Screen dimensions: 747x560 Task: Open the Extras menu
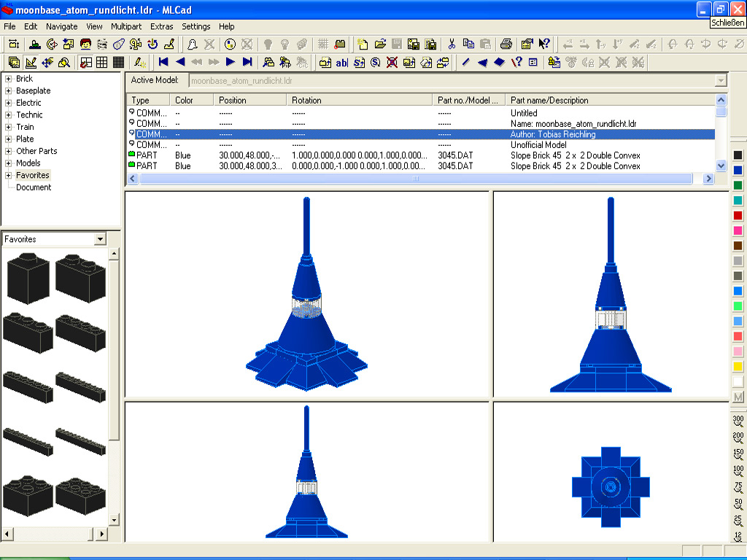[x=161, y=26]
